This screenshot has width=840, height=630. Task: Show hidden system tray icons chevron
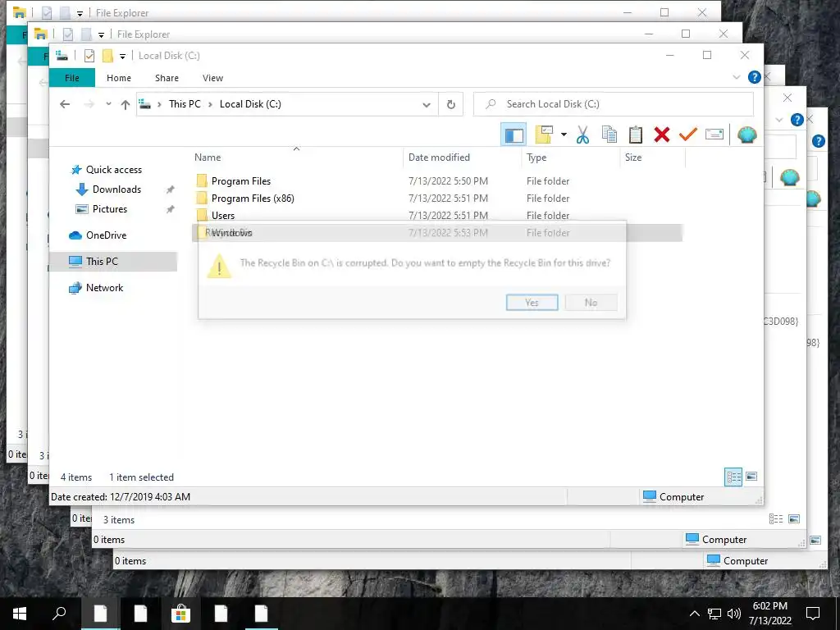pyautogui.click(x=694, y=614)
